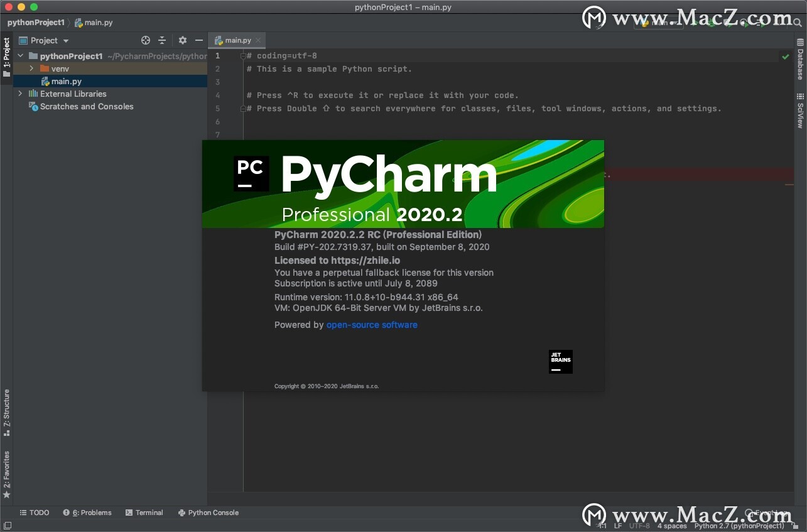This screenshot has height=532, width=807.
Task: Open the 2: Favorites tool window
Action: (x=6, y=474)
